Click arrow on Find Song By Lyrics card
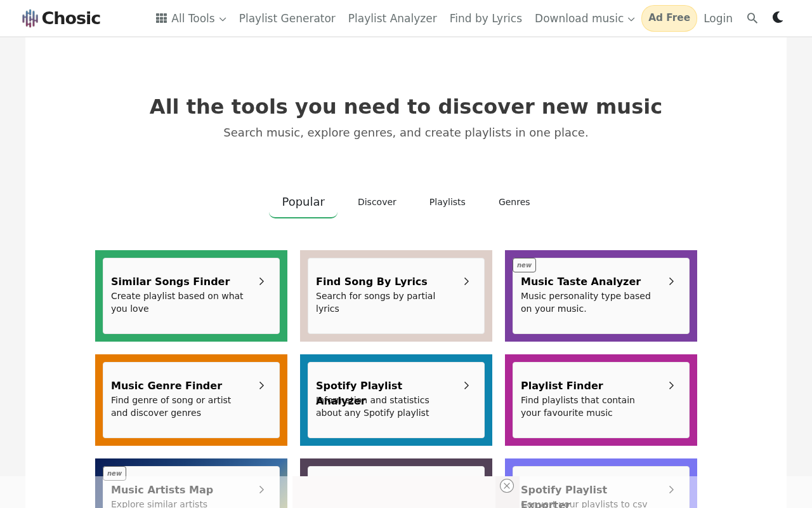Image resolution: width=812 pixels, height=508 pixels. pyautogui.click(x=466, y=281)
